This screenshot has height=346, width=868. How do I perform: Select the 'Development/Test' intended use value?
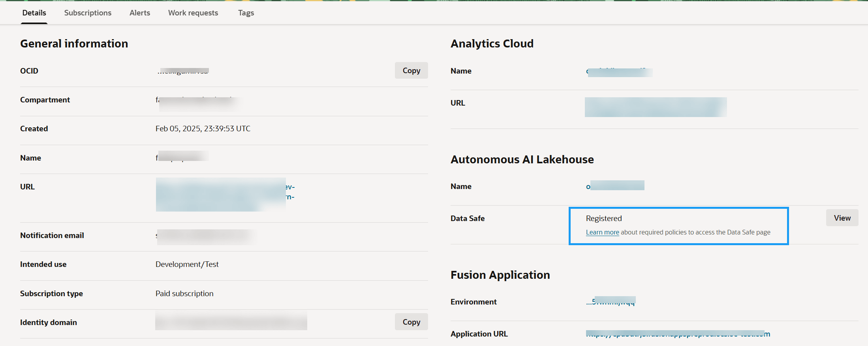pos(187,264)
